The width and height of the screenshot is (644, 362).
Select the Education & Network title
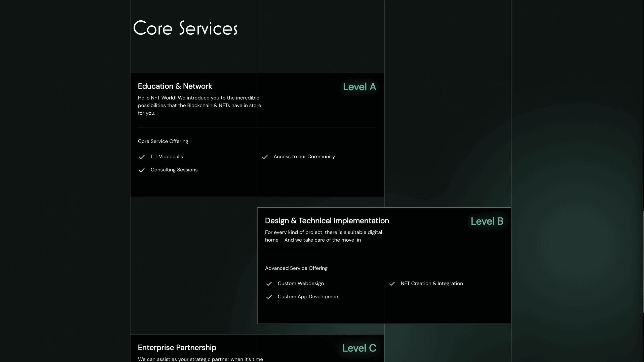point(175,86)
